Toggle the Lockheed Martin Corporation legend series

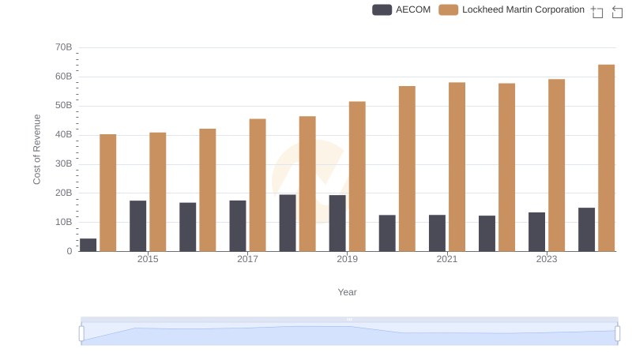pos(511,9)
